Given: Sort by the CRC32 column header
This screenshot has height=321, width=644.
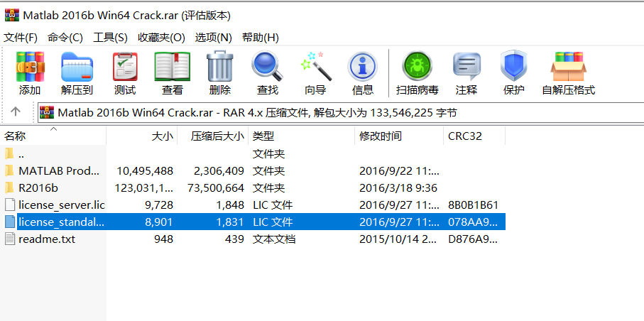Looking at the screenshot, I should pos(474,136).
